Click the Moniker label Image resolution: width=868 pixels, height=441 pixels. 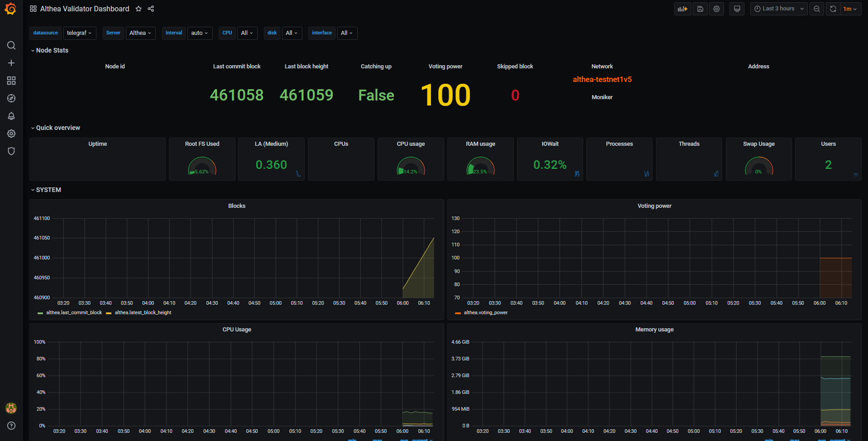[602, 97]
